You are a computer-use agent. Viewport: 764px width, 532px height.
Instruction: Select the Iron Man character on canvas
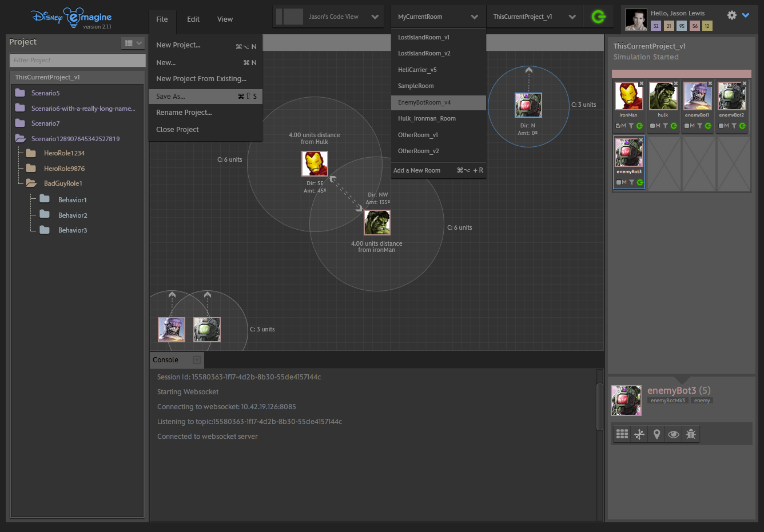[315, 164]
